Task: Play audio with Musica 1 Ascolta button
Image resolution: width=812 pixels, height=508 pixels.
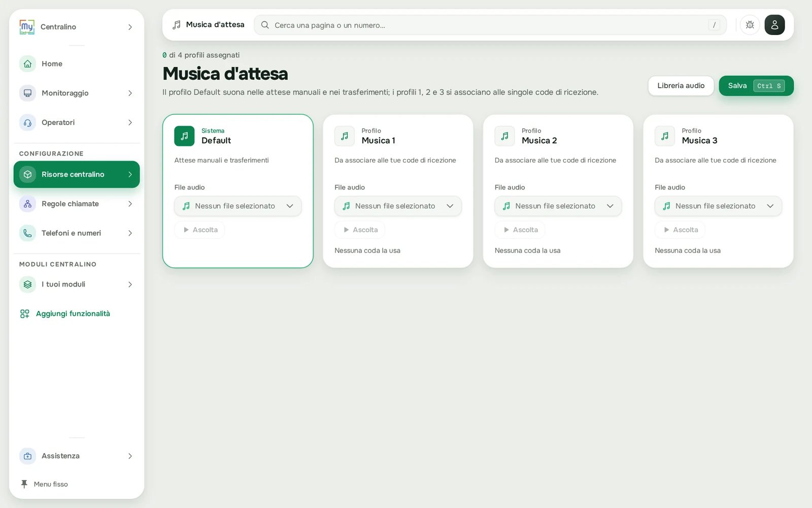Action: (x=360, y=230)
